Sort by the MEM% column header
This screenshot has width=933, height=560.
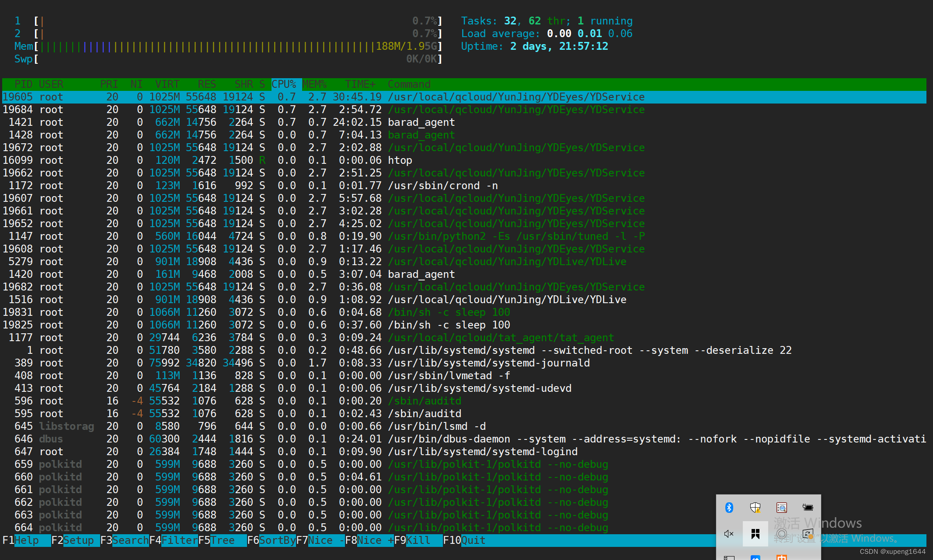(x=314, y=84)
